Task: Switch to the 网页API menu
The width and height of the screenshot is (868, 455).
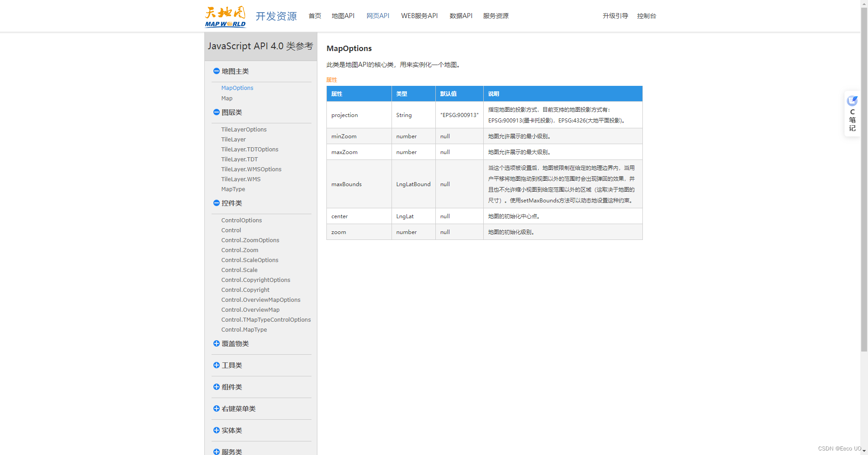Action: (x=378, y=15)
